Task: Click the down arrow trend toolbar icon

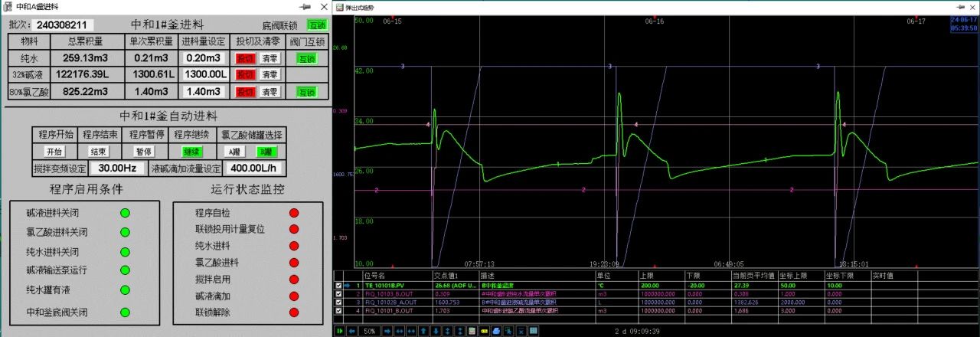Action: click(436, 331)
